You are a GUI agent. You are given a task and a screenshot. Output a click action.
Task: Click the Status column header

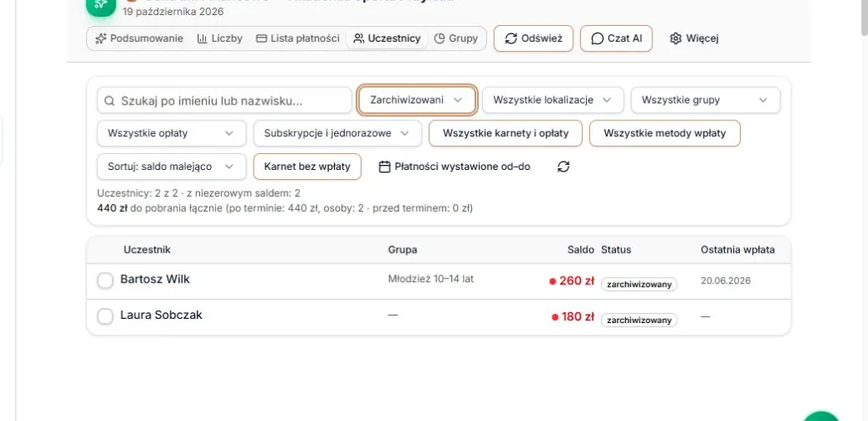coord(616,250)
